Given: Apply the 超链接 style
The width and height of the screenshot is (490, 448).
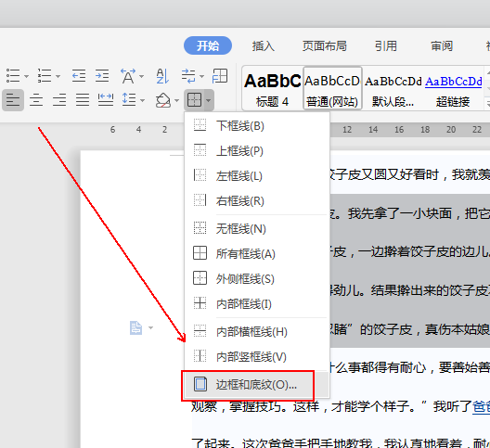Looking at the screenshot, I should [x=453, y=88].
